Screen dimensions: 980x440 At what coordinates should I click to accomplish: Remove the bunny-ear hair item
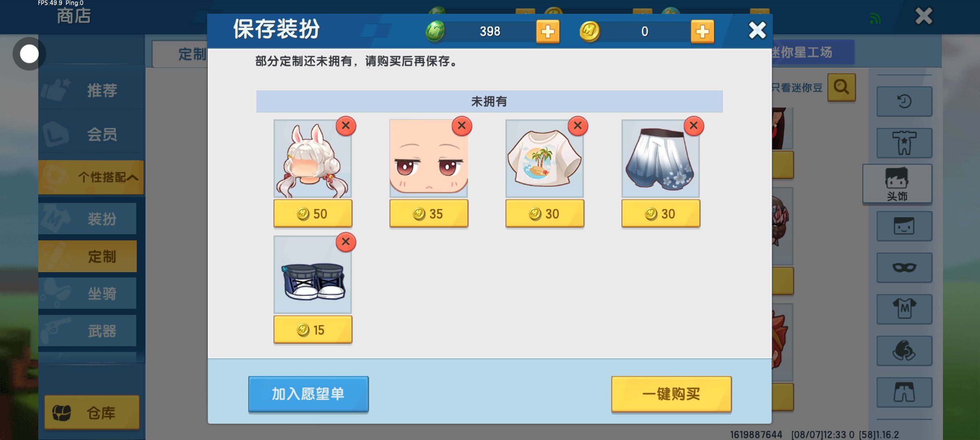click(346, 125)
